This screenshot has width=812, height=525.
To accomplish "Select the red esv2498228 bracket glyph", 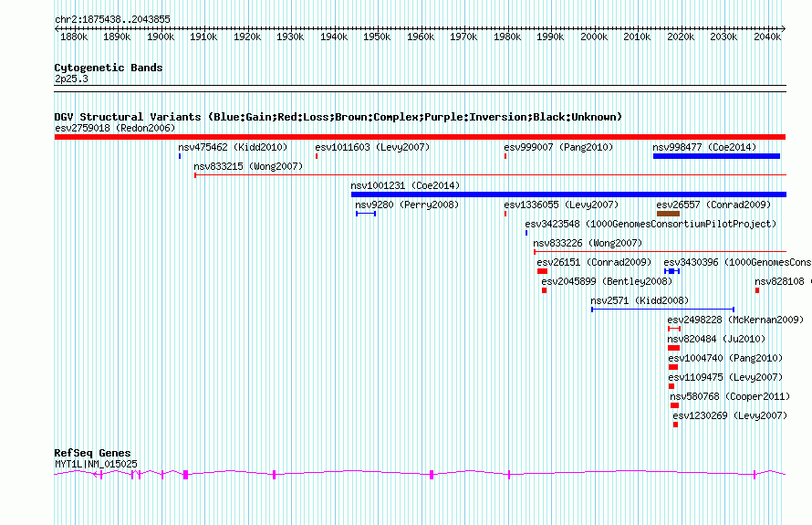I will [674, 329].
